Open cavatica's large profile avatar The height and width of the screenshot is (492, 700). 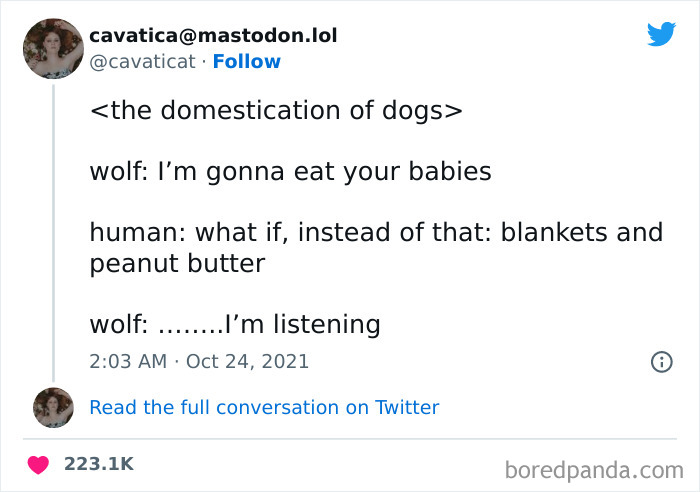[x=53, y=48]
